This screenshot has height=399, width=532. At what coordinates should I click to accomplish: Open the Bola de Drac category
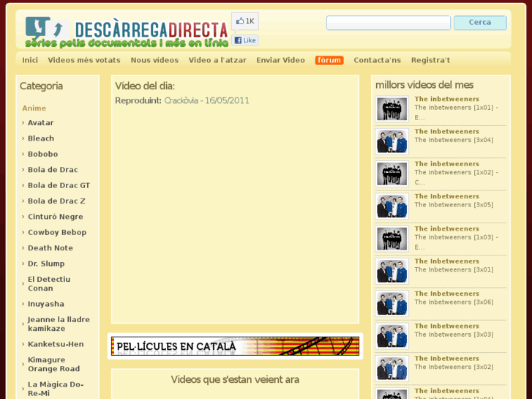pyautogui.click(x=53, y=169)
